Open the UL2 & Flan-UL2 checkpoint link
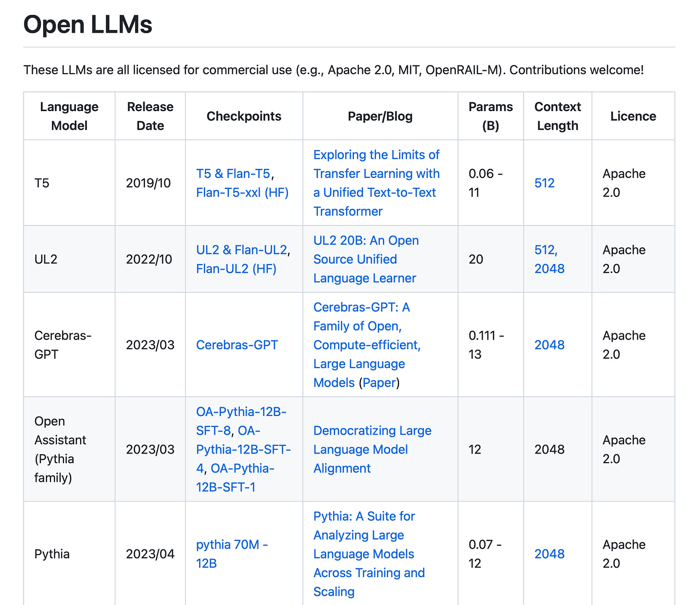The width and height of the screenshot is (700, 605). 241,250
